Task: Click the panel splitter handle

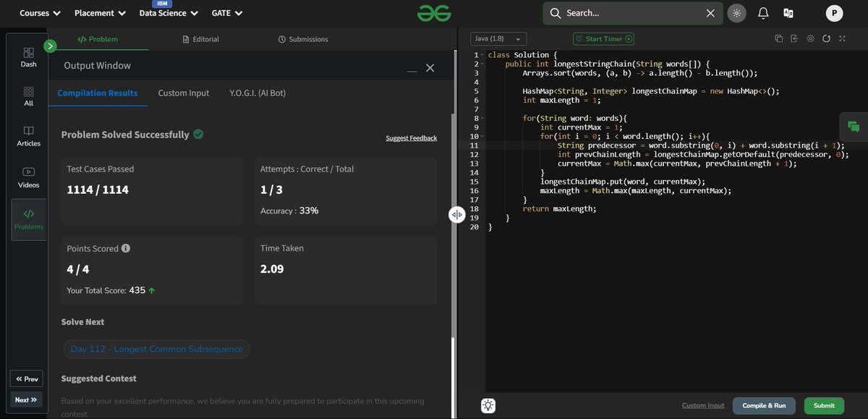Action: pos(456,214)
